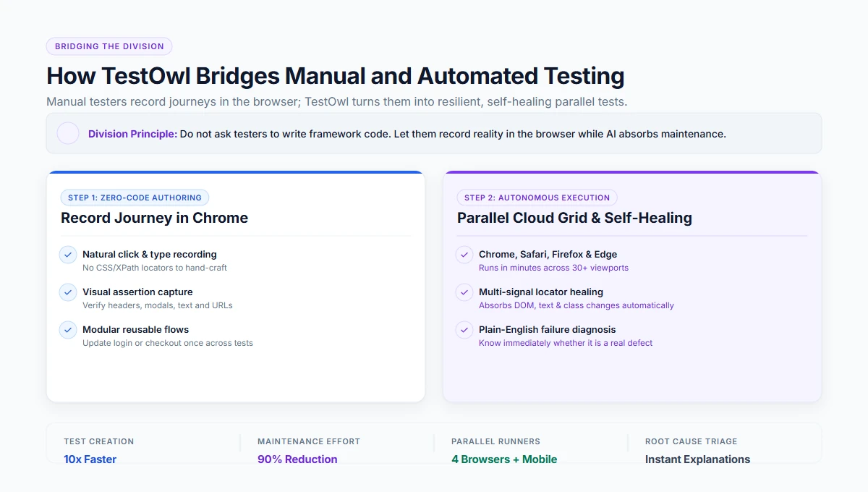The image size is (868, 492).
Task: Click the 10x Faster value
Action: click(90, 459)
